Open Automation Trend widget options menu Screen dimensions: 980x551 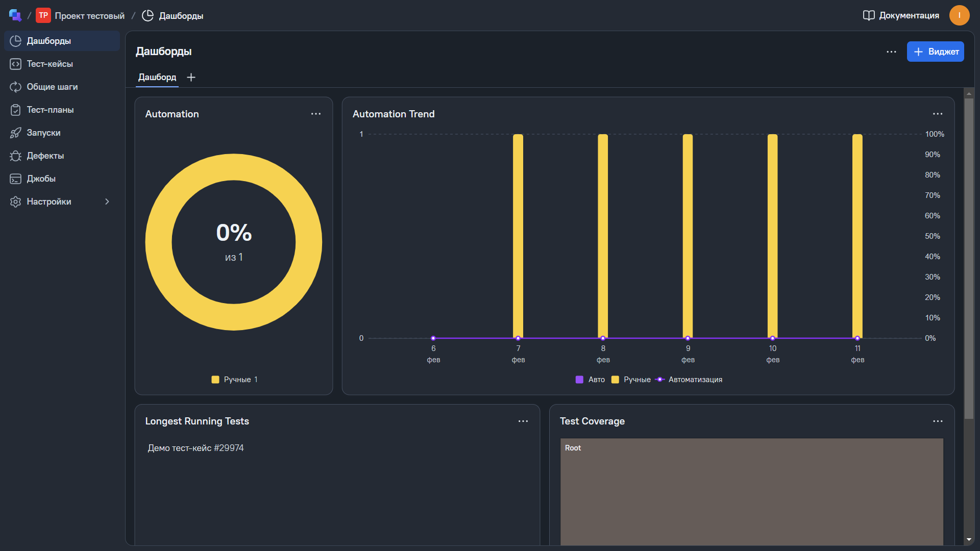pos(938,114)
